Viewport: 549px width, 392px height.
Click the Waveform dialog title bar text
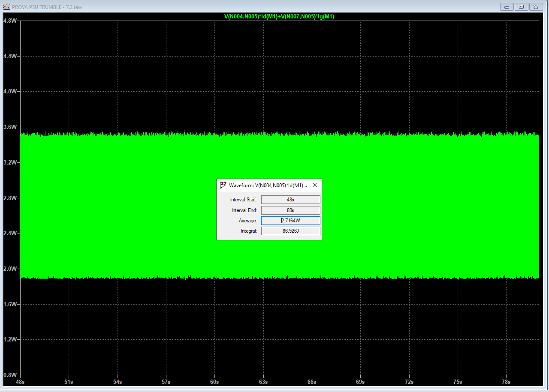268,185
